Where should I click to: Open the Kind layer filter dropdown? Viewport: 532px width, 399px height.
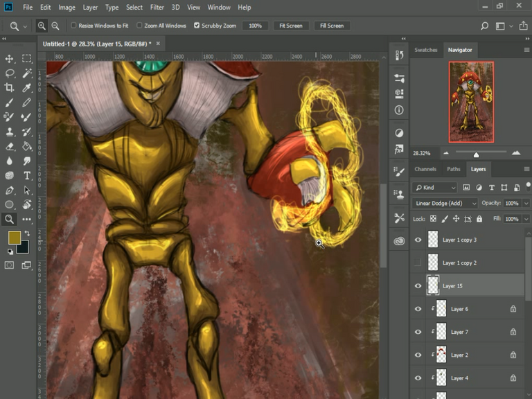pyautogui.click(x=435, y=187)
